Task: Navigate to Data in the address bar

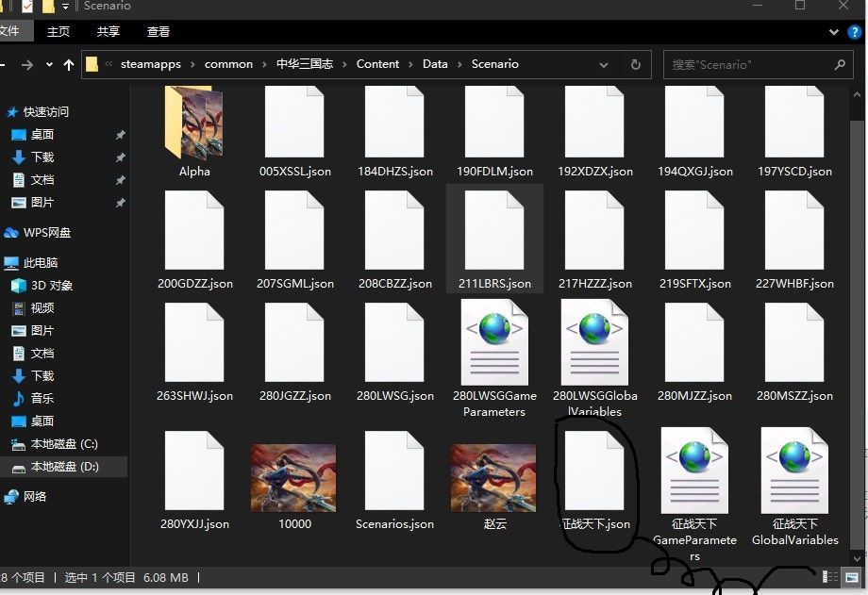Action: 435,64
